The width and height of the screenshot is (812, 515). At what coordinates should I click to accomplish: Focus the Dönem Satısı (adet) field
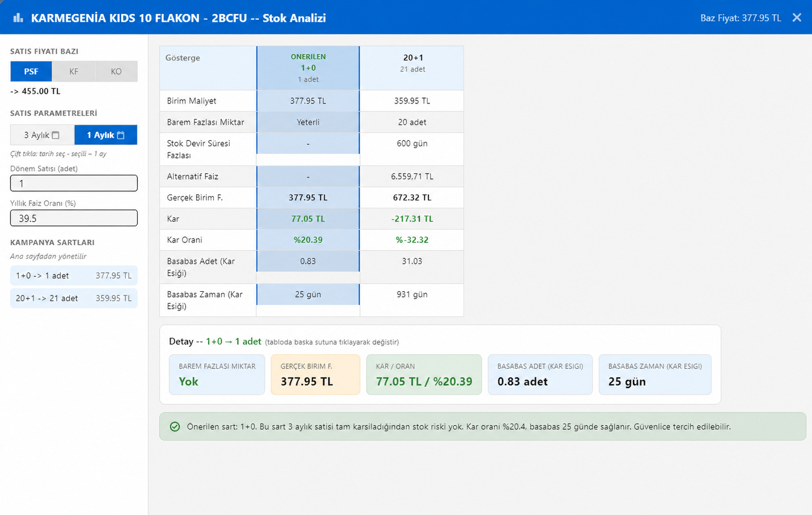(x=74, y=183)
